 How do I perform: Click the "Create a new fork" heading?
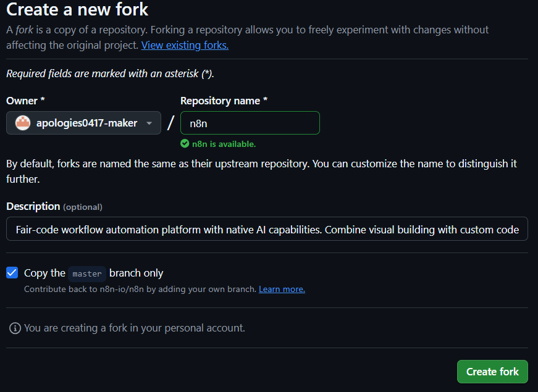(77, 10)
